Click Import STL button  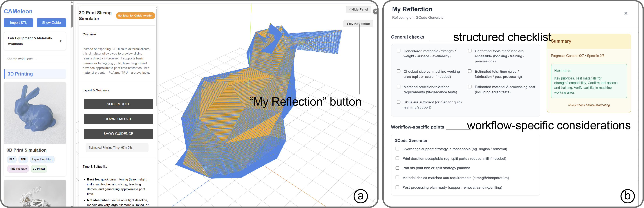19,23
